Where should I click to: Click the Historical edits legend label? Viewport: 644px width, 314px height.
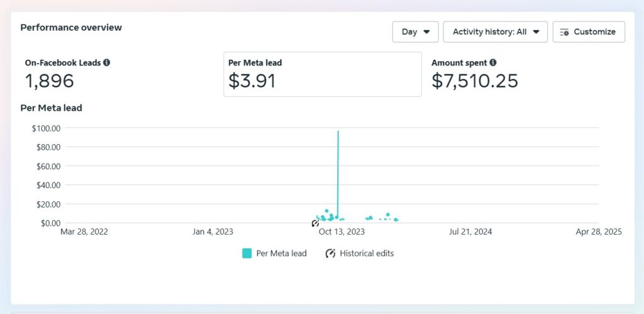coord(367,253)
